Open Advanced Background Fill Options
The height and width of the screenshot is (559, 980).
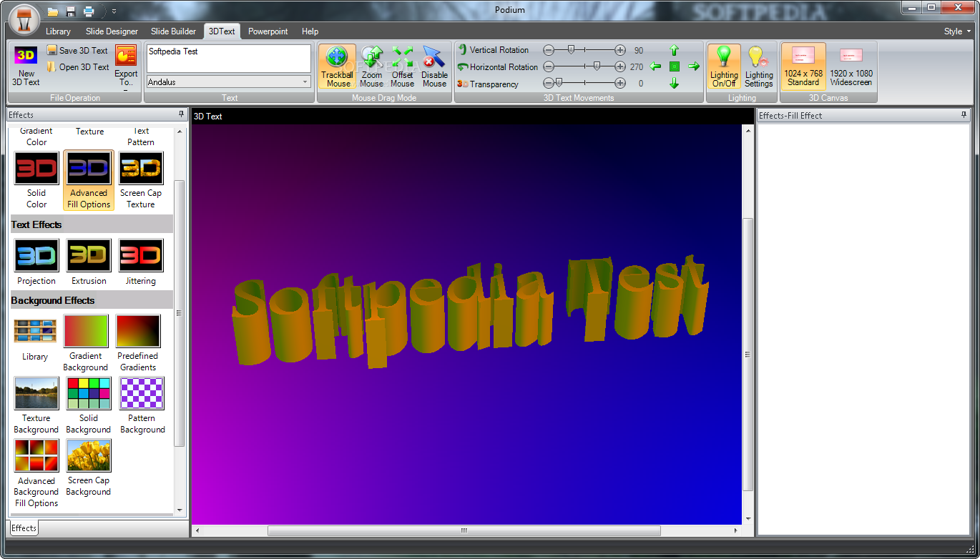coord(36,473)
